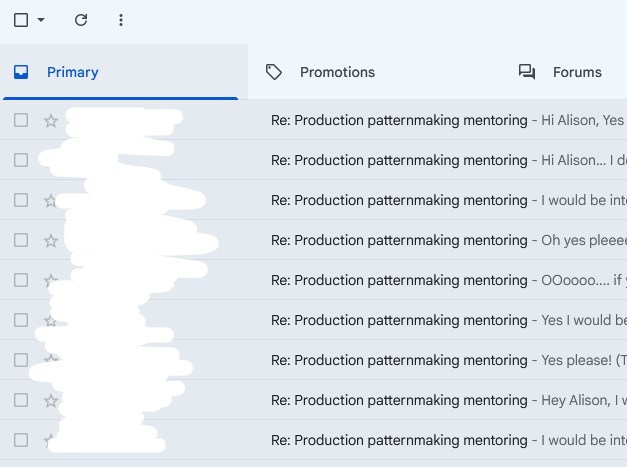Check the email starting "OOoooo...."
The image size is (627, 467).
[21, 280]
